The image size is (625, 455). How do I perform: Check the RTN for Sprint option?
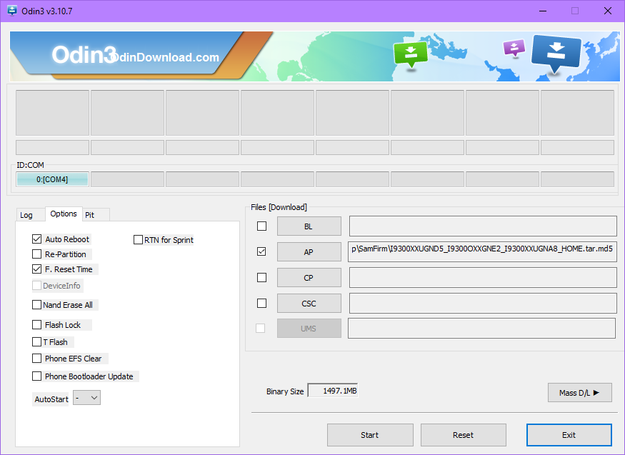(x=138, y=240)
